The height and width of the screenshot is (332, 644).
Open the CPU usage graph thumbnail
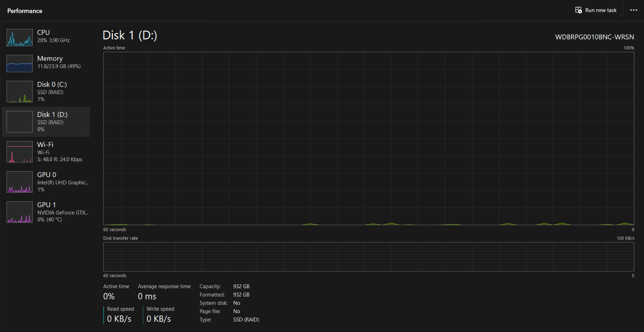coord(19,37)
